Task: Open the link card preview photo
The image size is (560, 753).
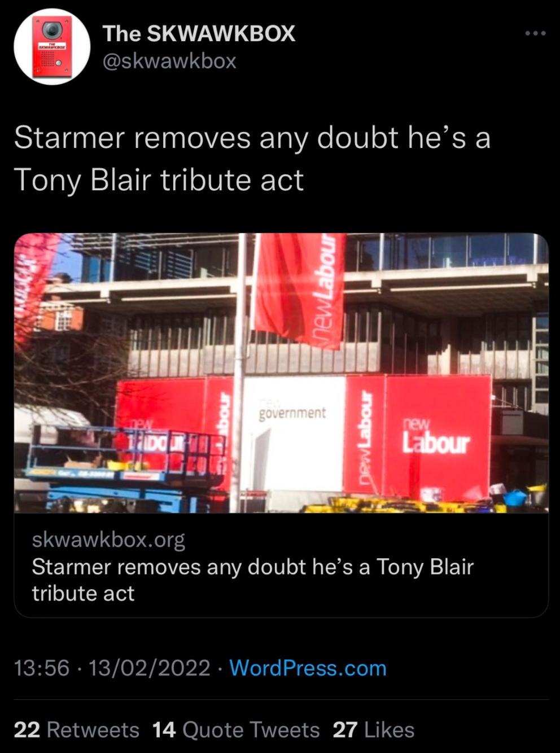Action: pyautogui.click(x=281, y=373)
